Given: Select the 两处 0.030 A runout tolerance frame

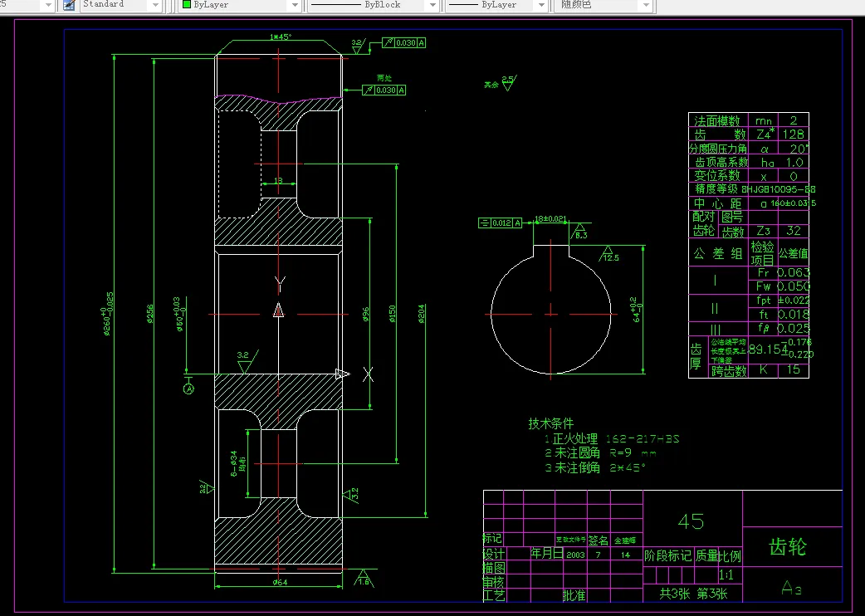Looking at the screenshot, I should (x=384, y=90).
